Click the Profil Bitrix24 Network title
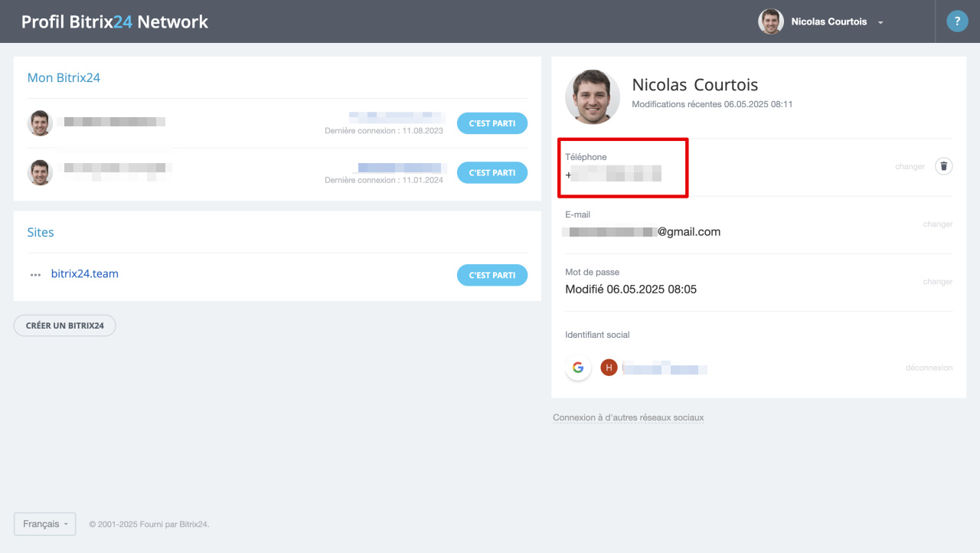The height and width of the screenshot is (553, 980). tap(115, 21)
